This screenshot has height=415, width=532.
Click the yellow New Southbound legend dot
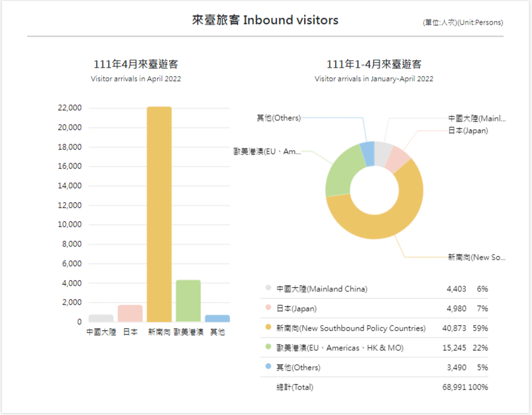(269, 328)
